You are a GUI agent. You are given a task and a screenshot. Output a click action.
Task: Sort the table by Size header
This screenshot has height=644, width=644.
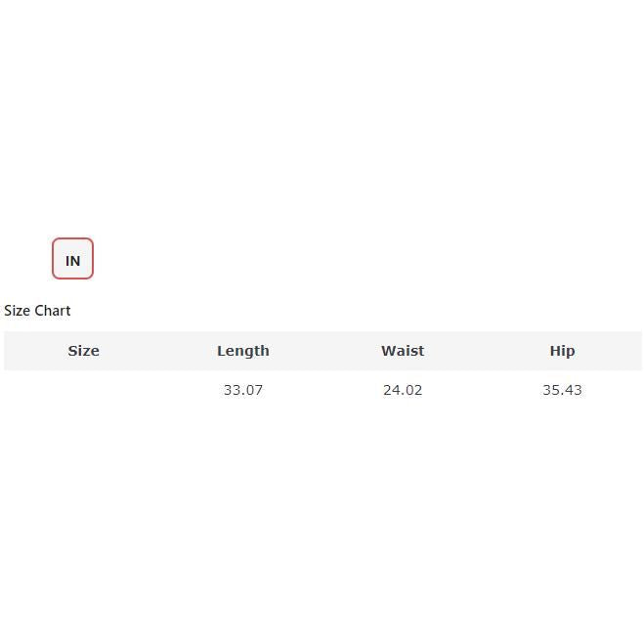coord(83,351)
